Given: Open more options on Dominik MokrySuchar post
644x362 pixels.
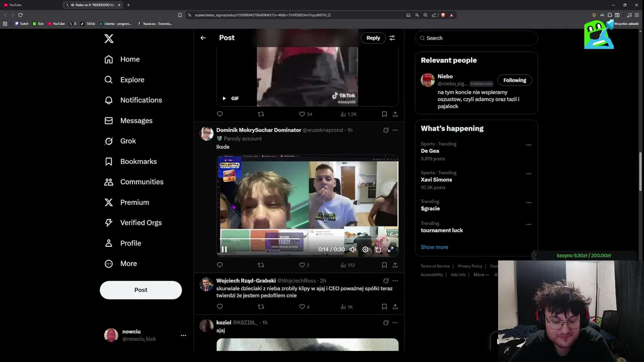Looking at the screenshot, I should click(x=395, y=130).
